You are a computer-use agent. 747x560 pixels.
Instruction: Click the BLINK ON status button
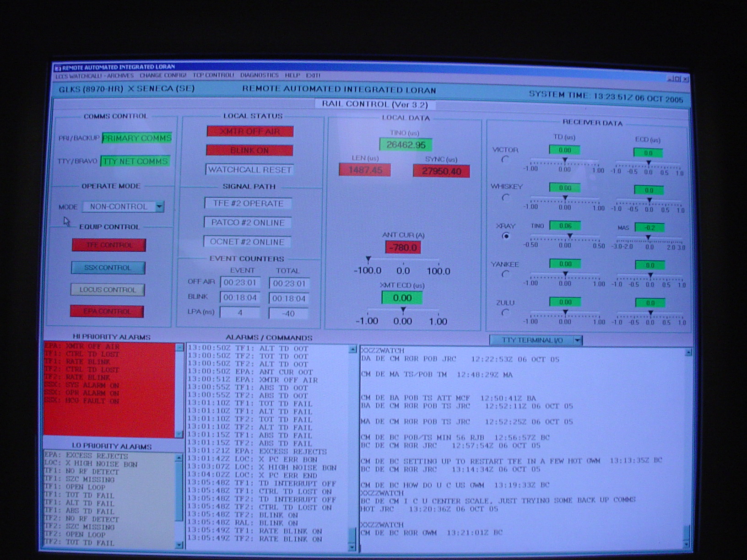tap(249, 150)
